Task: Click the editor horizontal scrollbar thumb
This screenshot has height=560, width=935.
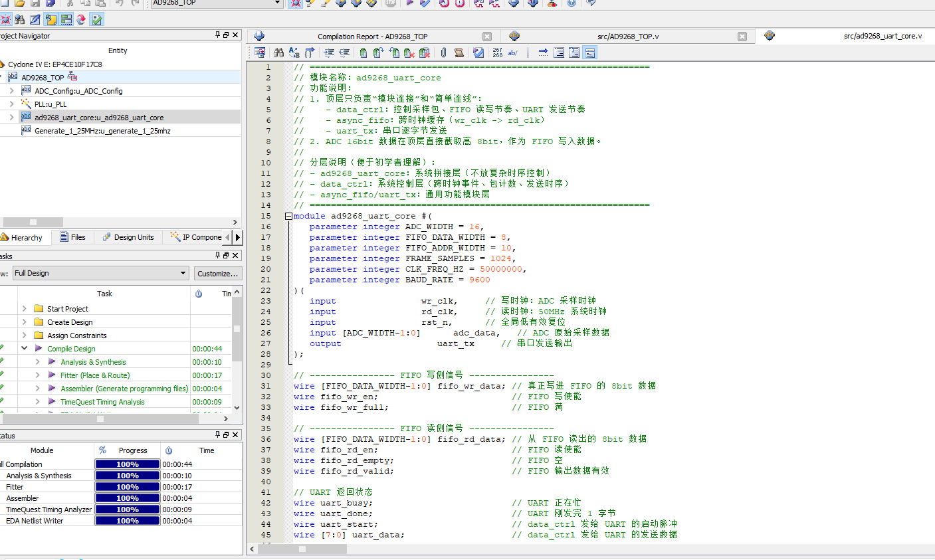Action: 302,549
